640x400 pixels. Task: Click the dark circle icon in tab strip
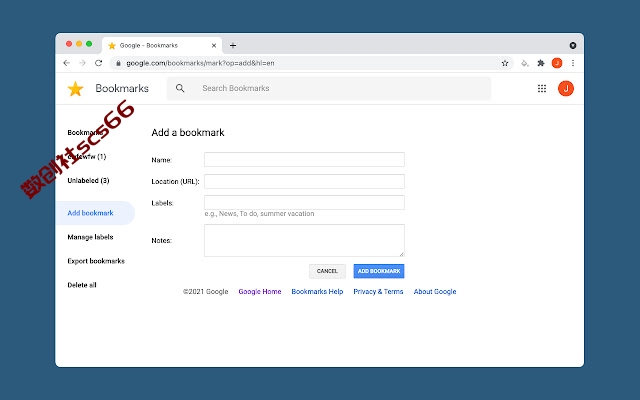(573, 45)
